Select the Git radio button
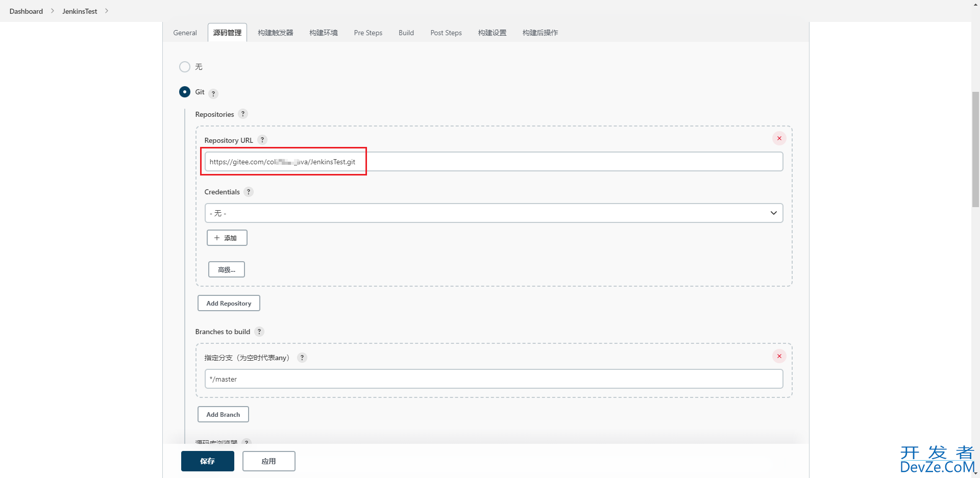 (185, 92)
